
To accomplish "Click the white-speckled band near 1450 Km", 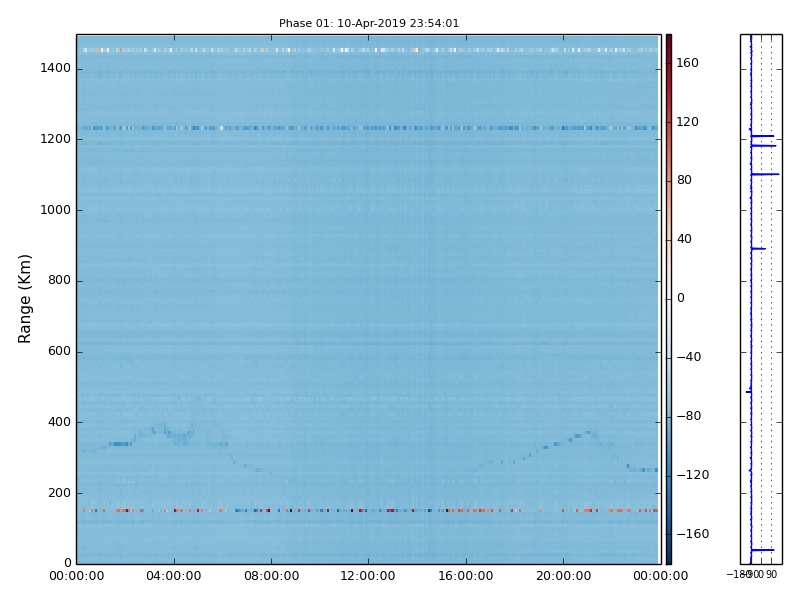I will pyautogui.click(x=368, y=50).
